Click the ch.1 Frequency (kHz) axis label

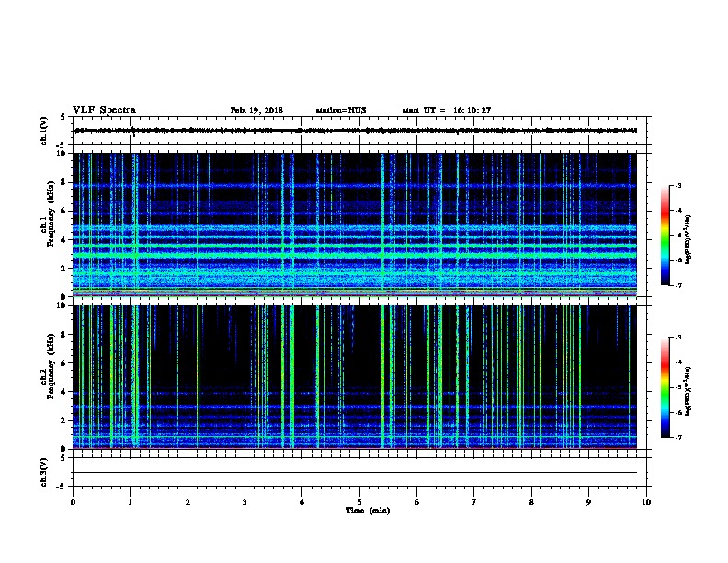click(x=48, y=213)
